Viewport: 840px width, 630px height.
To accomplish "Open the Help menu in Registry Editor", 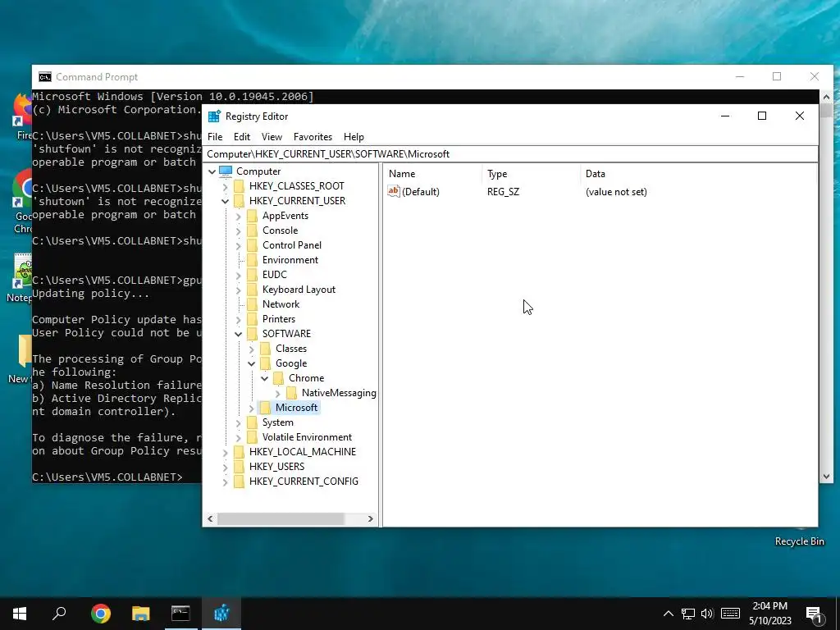I will point(354,137).
